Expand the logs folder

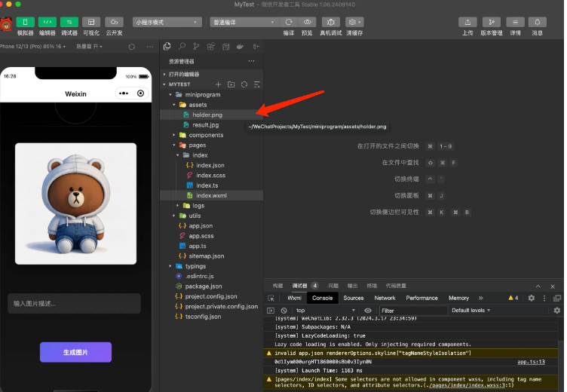click(212, 205)
